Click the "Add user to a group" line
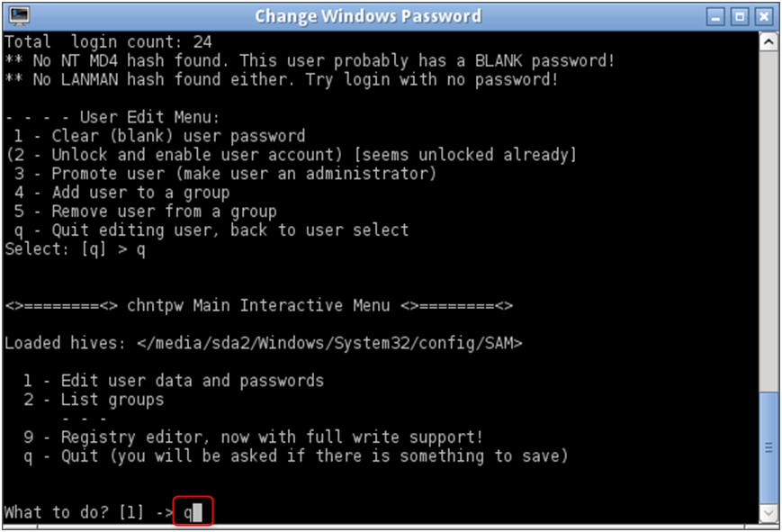The height and width of the screenshot is (532, 782). tap(140, 193)
